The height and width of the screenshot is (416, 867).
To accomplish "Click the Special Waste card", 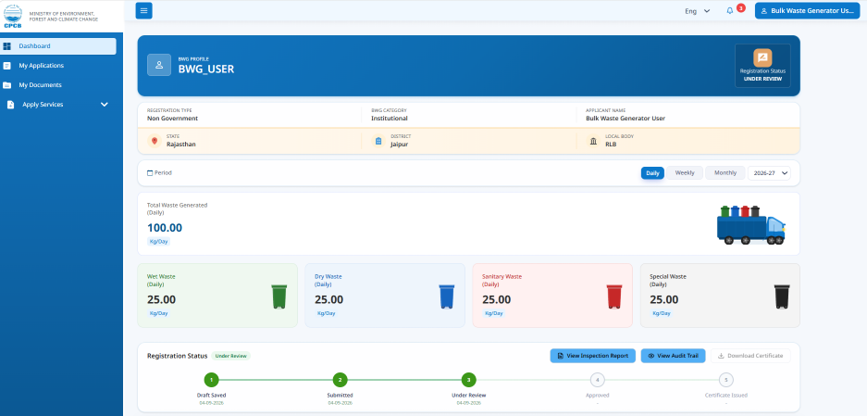I will pyautogui.click(x=720, y=295).
